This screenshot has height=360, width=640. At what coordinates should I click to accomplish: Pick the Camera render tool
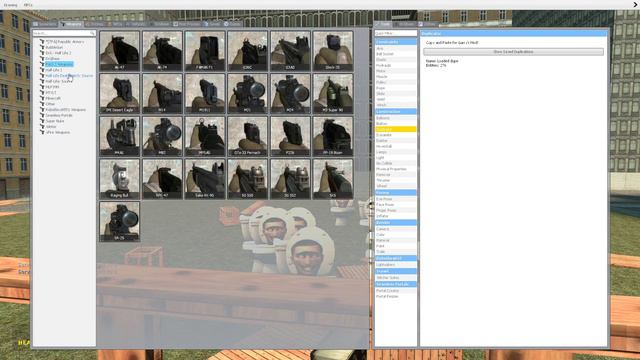click(x=396, y=229)
